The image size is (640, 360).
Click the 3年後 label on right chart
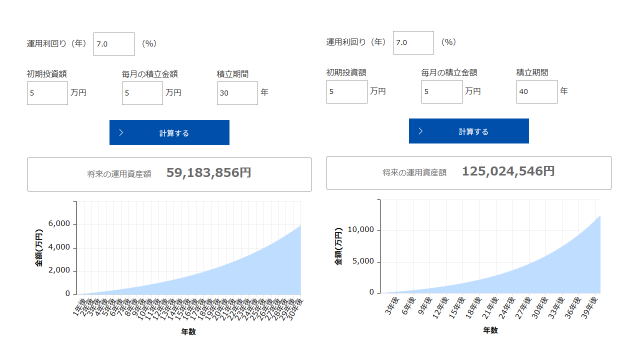pyautogui.click(x=391, y=306)
